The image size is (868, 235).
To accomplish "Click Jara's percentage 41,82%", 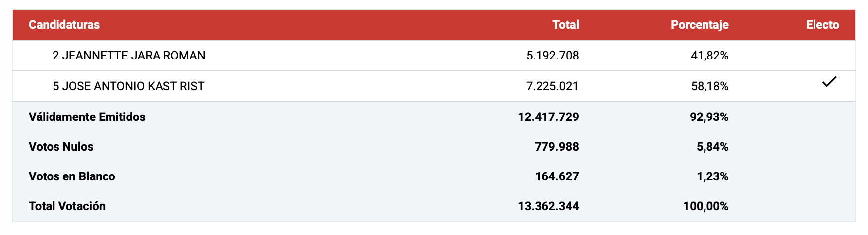I will coord(709,56).
